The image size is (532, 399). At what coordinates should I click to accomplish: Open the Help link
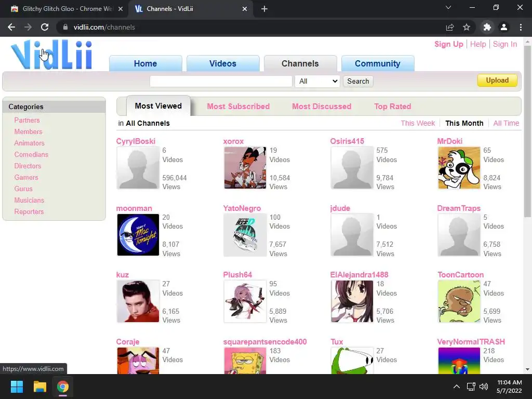pos(478,44)
